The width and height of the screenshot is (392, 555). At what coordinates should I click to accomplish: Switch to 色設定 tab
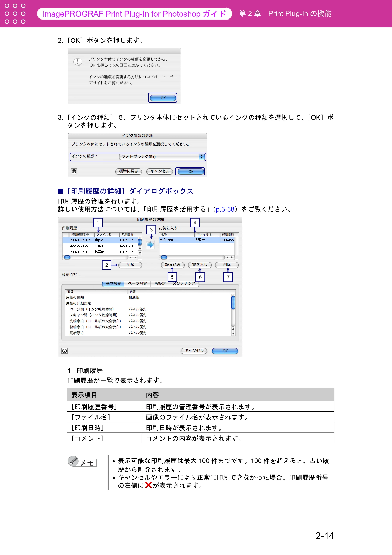(x=160, y=283)
